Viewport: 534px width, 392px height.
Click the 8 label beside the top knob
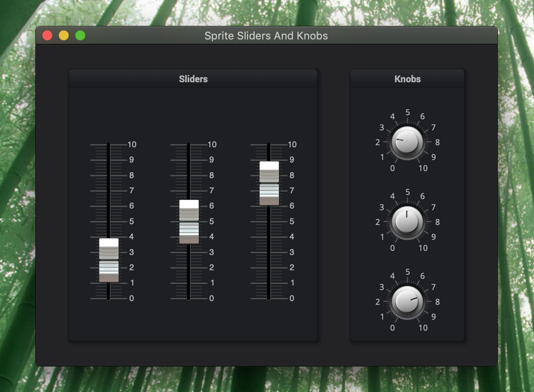pos(437,142)
